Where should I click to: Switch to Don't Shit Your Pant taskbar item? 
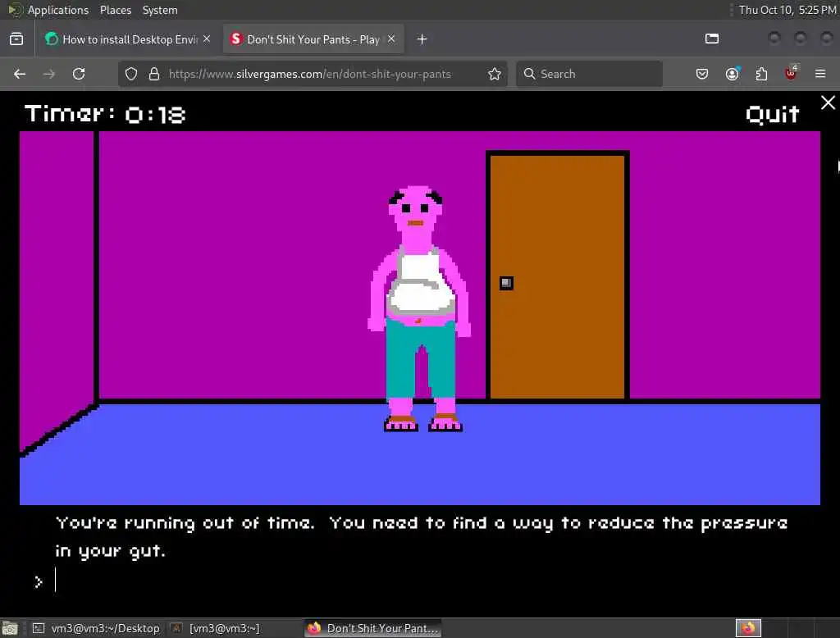tap(373, 628)
